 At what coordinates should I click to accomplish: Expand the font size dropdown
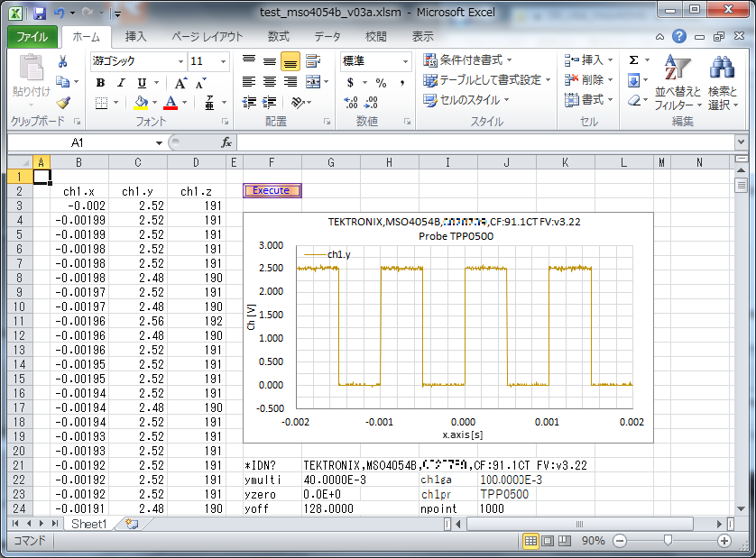tap(223, 61)
